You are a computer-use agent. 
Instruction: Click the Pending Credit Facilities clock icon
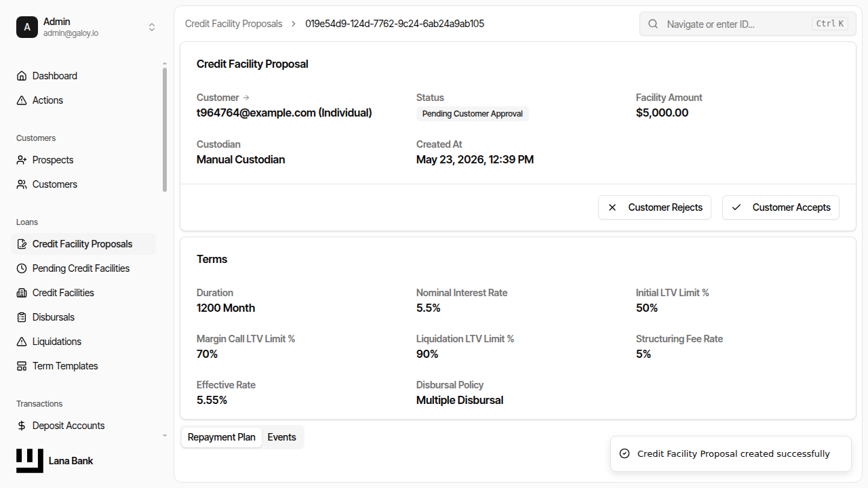[22, 268]
